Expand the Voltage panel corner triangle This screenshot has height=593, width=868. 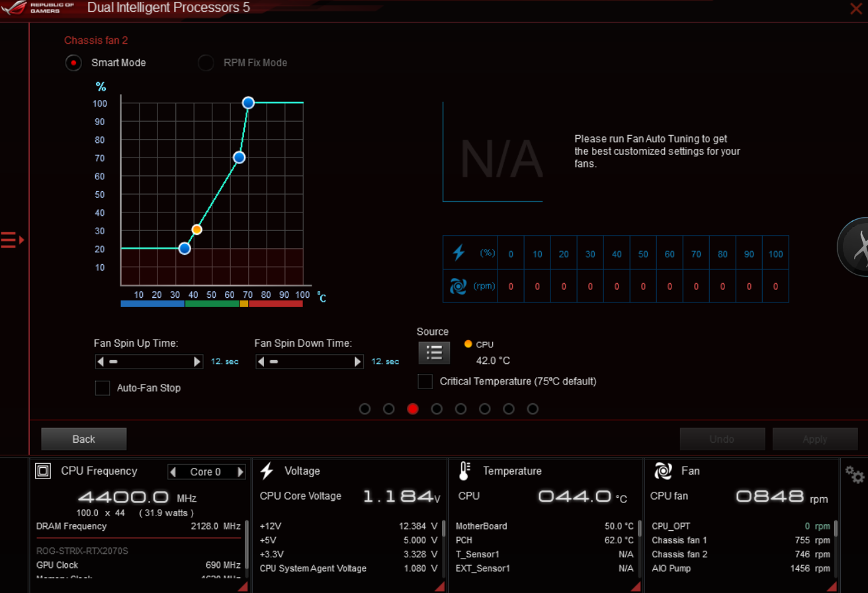[x=439, y=586]
